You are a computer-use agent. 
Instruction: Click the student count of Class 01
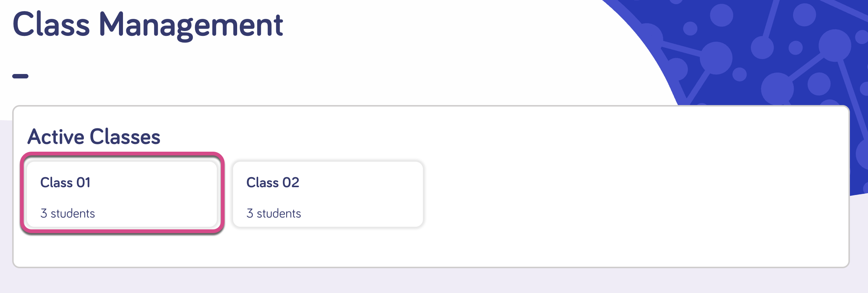[68, 213]
